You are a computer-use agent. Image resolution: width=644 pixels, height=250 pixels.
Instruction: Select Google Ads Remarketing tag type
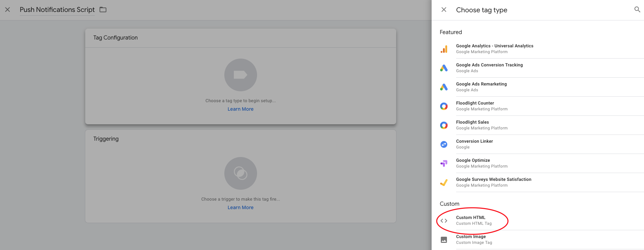coord(481,87)
